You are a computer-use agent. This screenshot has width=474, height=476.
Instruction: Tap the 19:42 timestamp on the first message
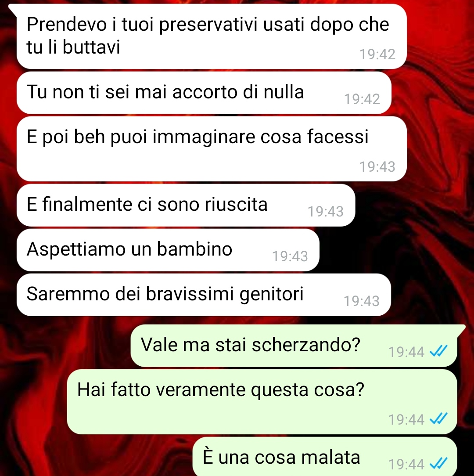377,54
